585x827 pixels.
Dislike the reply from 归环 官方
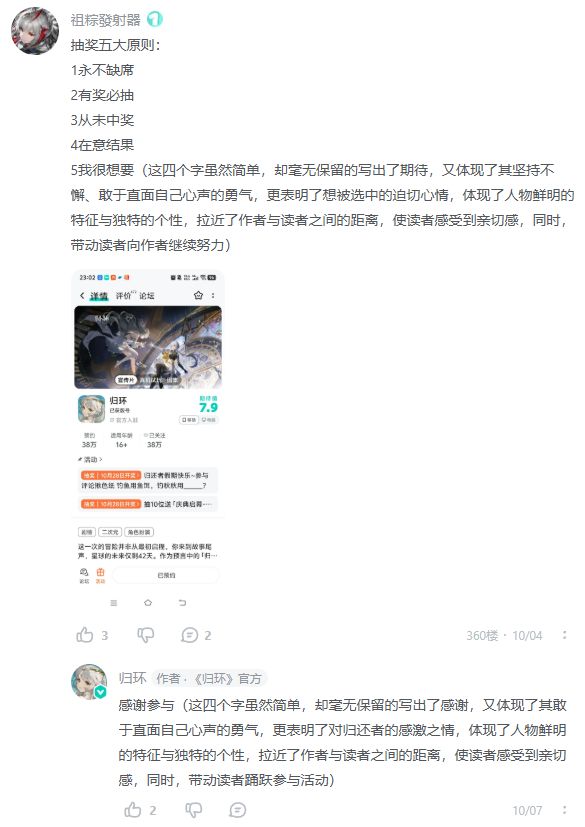click(x=194, y=810)
